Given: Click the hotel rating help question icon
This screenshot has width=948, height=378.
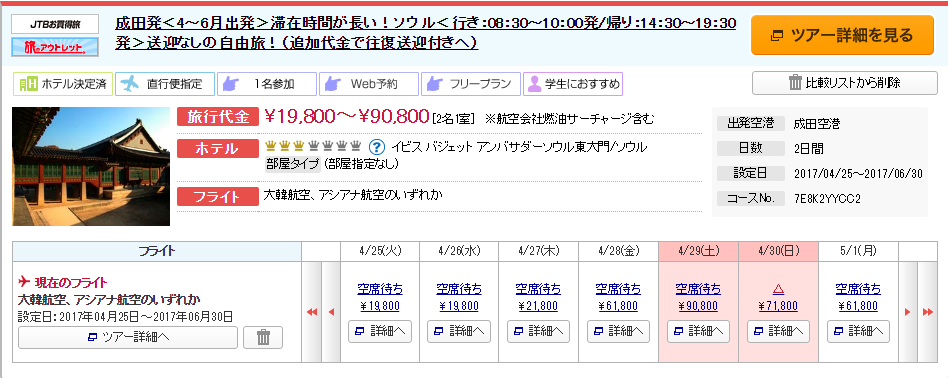Looking at the screenshot, I should click(x=377, y=147).
